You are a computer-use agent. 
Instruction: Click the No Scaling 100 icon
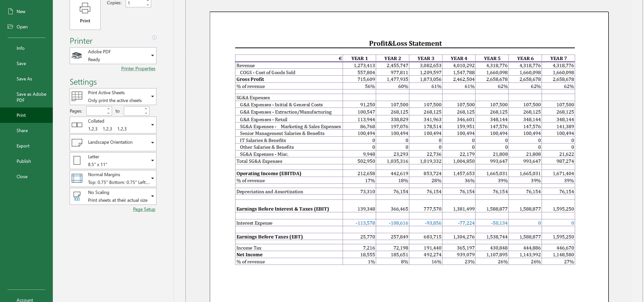(77, 196)
